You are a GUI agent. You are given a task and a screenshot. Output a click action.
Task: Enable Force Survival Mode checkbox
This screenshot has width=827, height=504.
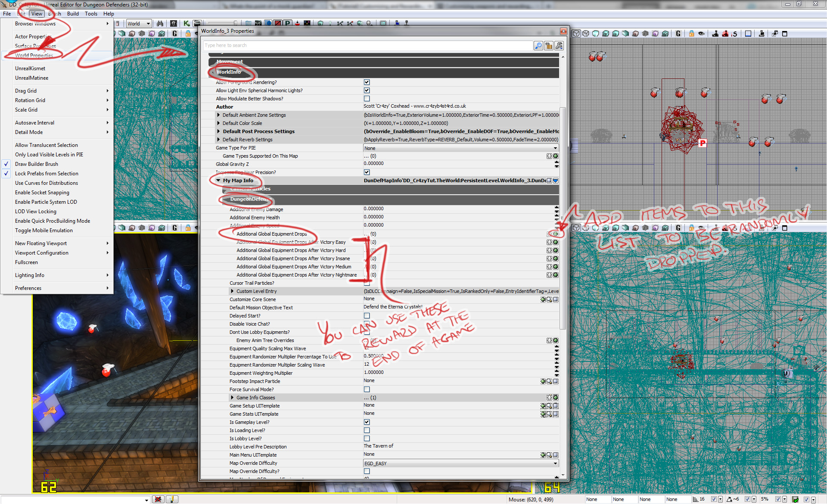click(x=367, y=389)
